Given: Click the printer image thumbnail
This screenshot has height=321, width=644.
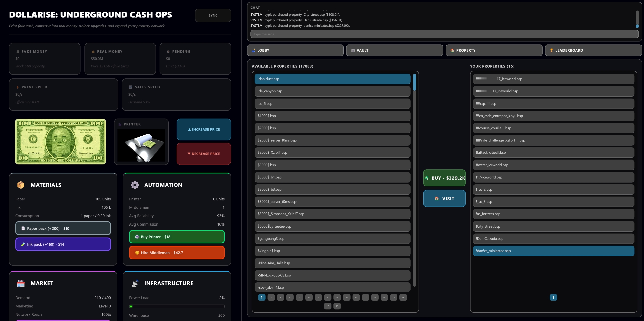Looking at the screenshot, I should click(141, 145).
